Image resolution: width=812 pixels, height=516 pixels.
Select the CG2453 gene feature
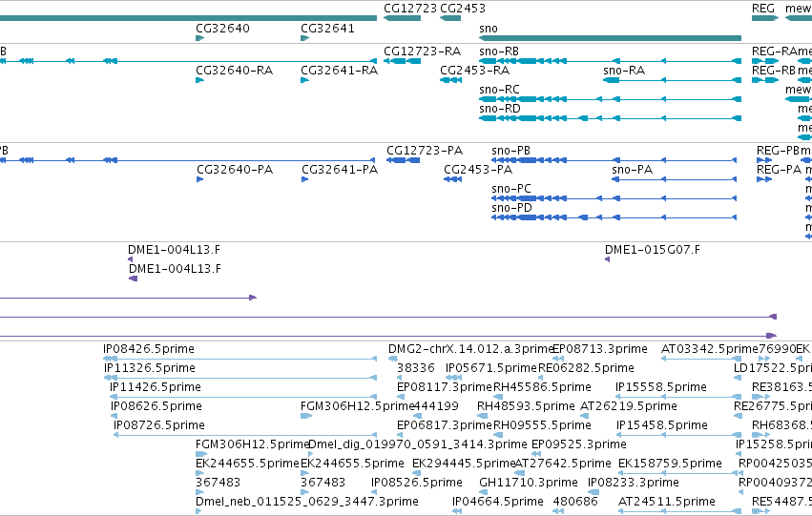coord(450,18)
